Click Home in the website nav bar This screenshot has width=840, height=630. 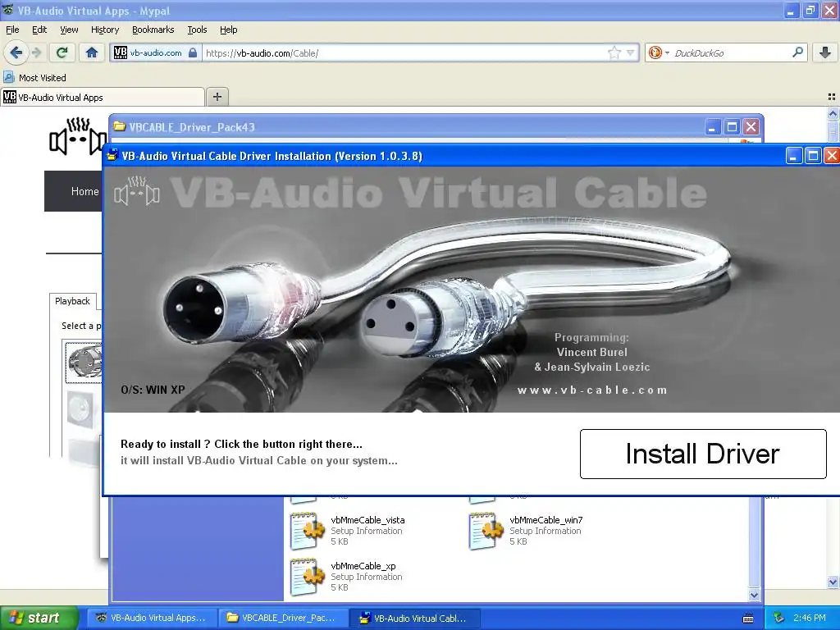tap(84, 191)
